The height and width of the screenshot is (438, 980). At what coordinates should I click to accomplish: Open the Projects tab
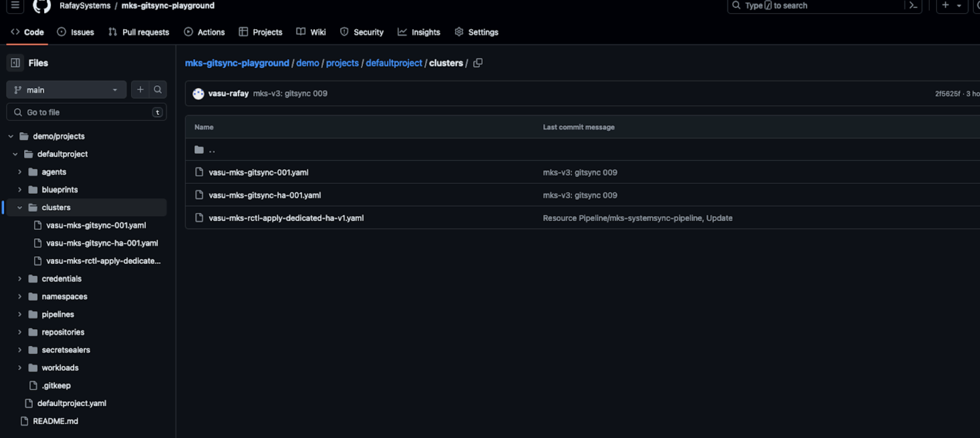pyautogui.click(x=260, y=32)
